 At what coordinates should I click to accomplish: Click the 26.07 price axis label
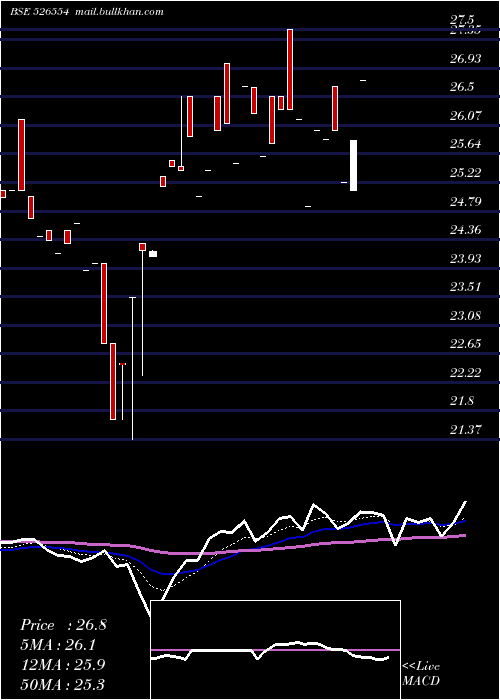click(466, 116)
